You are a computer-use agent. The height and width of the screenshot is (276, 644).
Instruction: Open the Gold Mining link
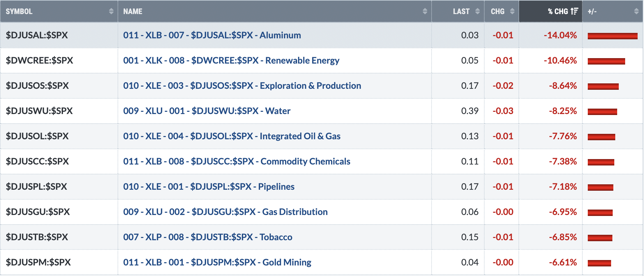point(217,262)
